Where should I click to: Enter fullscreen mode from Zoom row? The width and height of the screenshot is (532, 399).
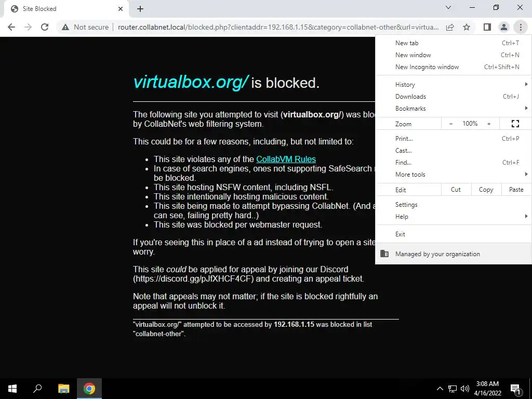(x=515, y=124)
